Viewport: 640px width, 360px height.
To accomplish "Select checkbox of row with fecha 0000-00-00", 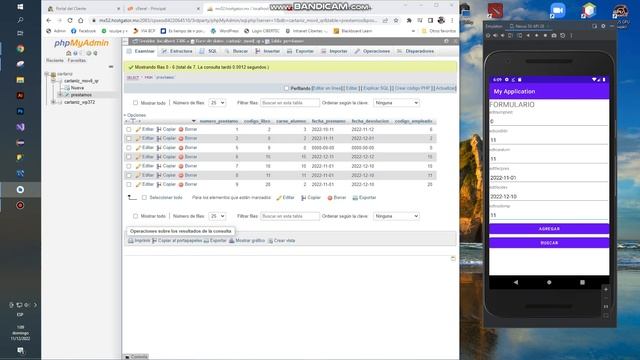I will pos(129,148).
